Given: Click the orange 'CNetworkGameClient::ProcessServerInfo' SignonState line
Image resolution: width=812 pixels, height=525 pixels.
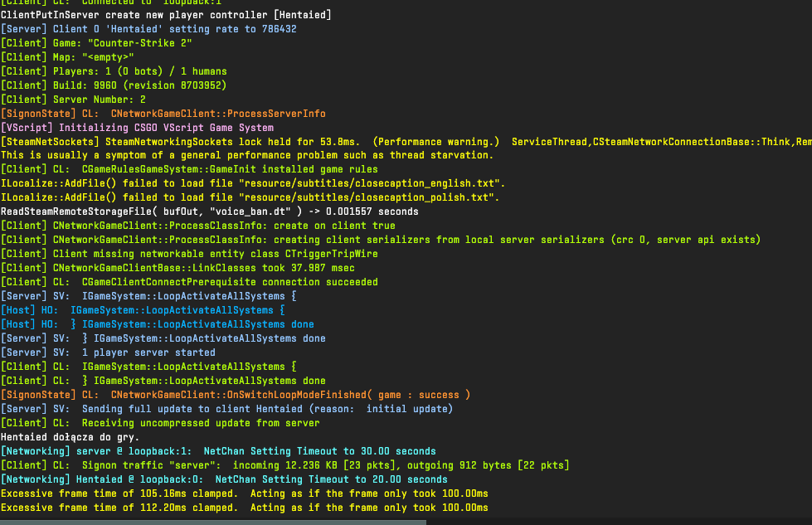Looking at the screenshot, I should coord(163,114).
